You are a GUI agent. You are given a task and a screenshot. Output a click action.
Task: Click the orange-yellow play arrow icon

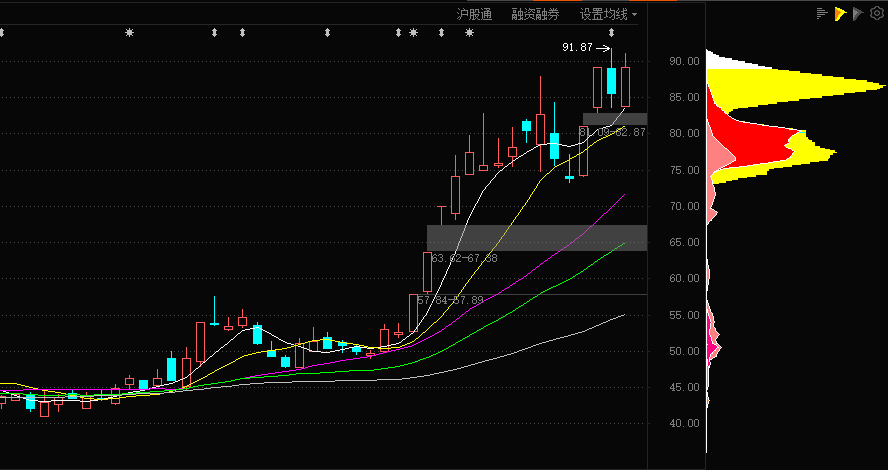click(x=840, y=14)
